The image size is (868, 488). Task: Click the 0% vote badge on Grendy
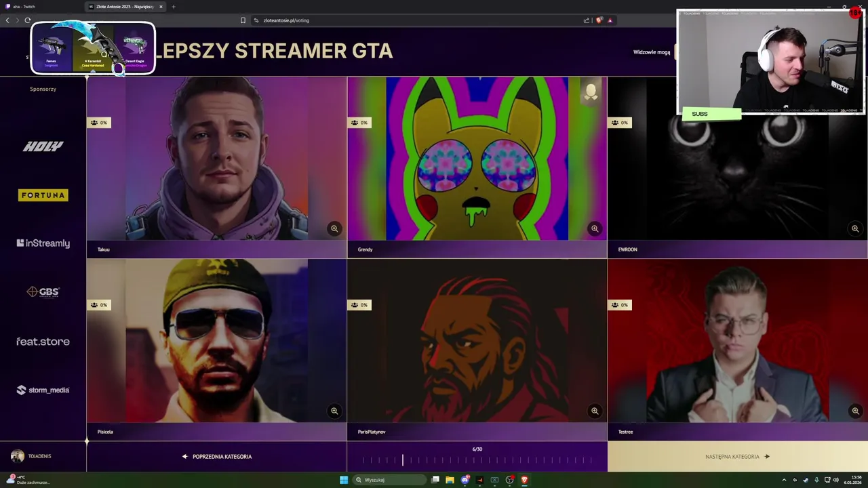(x=359, y=123)
